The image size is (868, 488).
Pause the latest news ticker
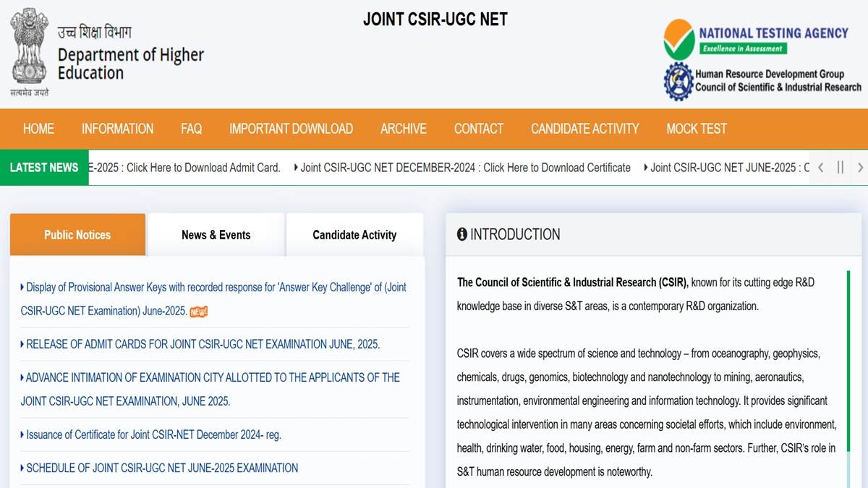pyautogui.click(x=841, y=168)
